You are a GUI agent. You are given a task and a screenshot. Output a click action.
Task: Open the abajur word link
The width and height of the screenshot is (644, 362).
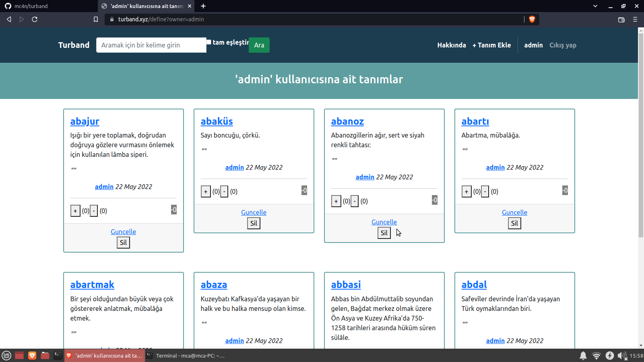(85, 121)
